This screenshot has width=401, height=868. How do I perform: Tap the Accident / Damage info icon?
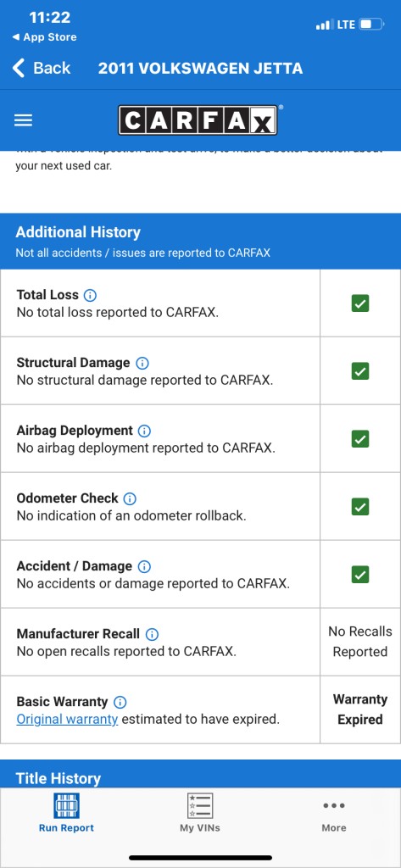[x=144, y=566]
